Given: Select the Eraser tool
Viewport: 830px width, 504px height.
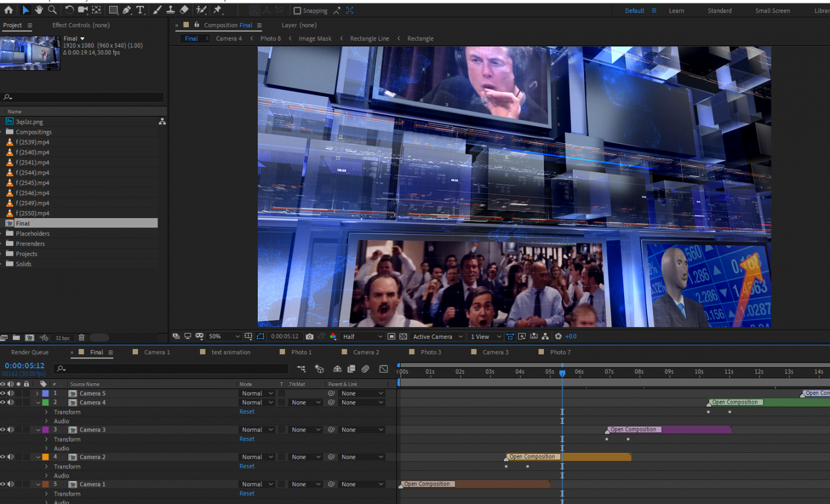Looking at the screenshot, I should point(184,10).
